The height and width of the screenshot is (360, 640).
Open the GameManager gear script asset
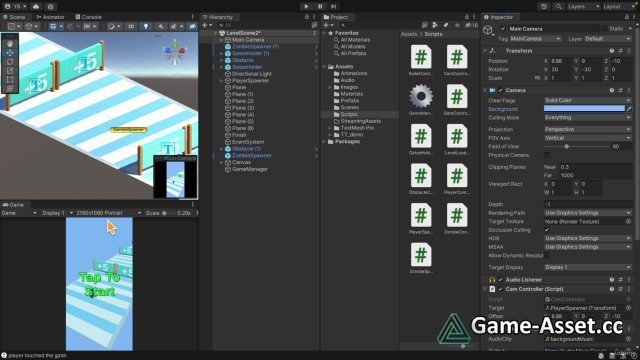tap(421, 96)
